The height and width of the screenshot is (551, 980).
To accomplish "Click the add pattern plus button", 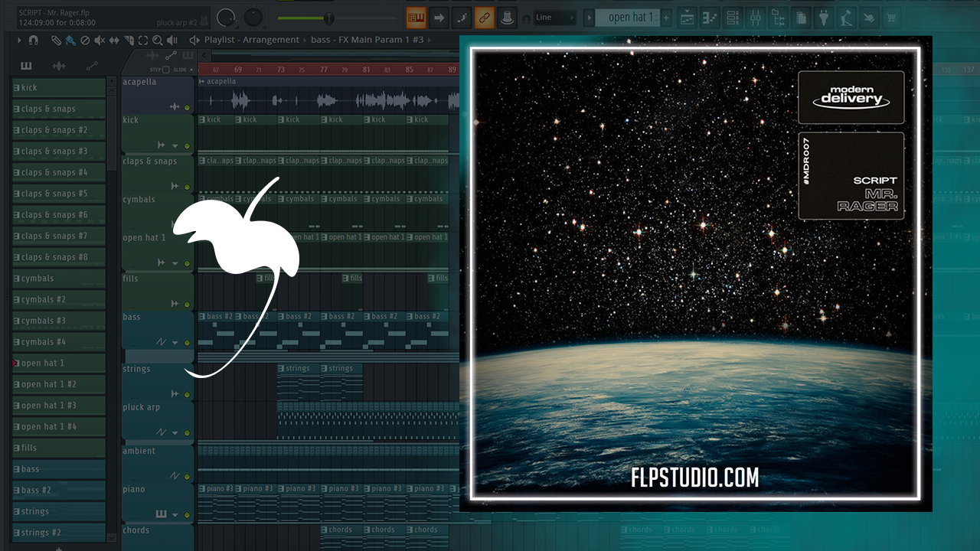I will (x=665, y=17).
